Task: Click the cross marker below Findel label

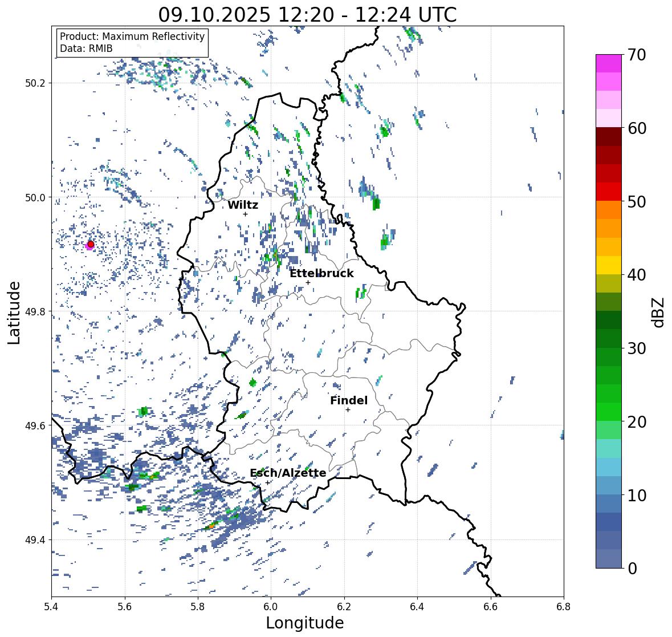Action: point(348,410)
